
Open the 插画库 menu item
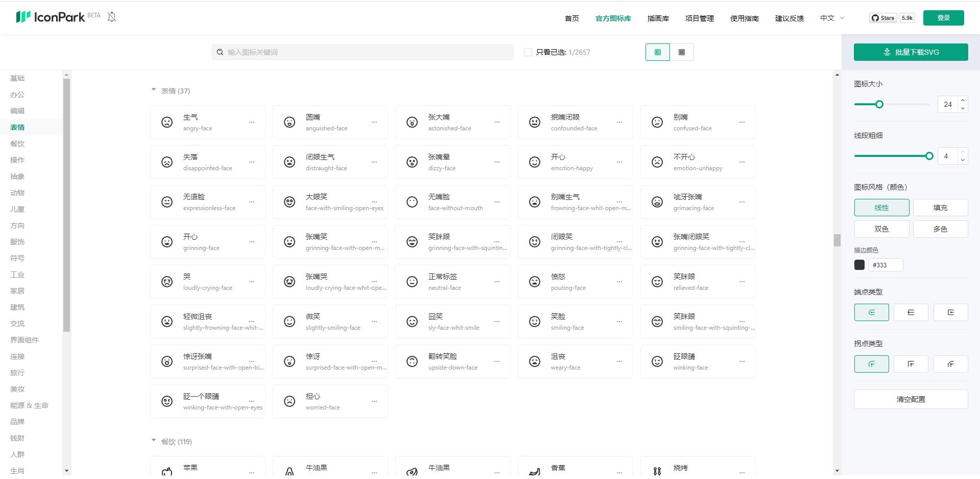click(657, 18)
